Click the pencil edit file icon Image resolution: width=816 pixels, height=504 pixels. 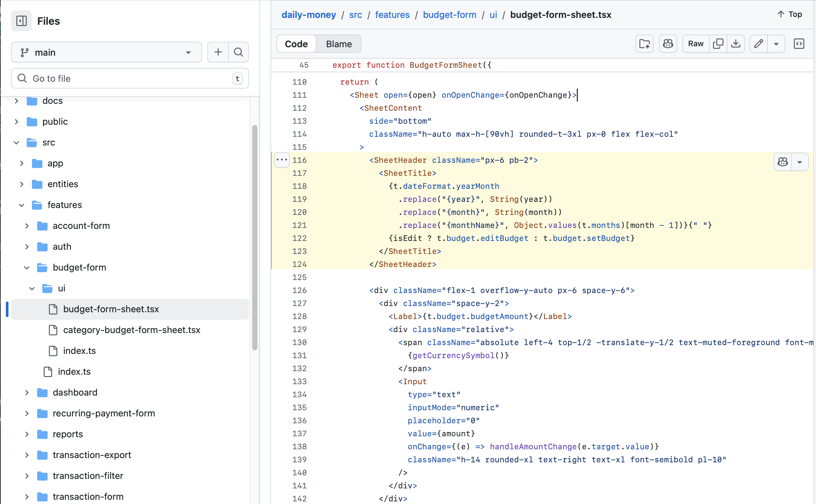(758, 44)
